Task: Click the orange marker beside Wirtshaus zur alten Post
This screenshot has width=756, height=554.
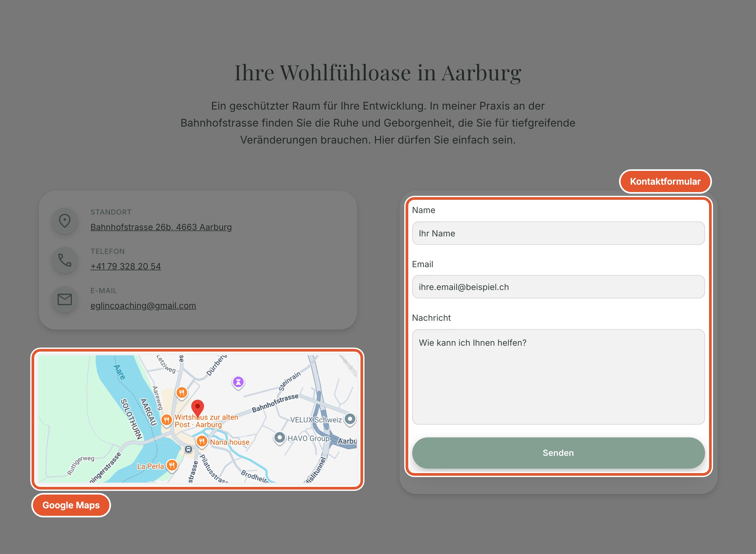Action: 166,420
